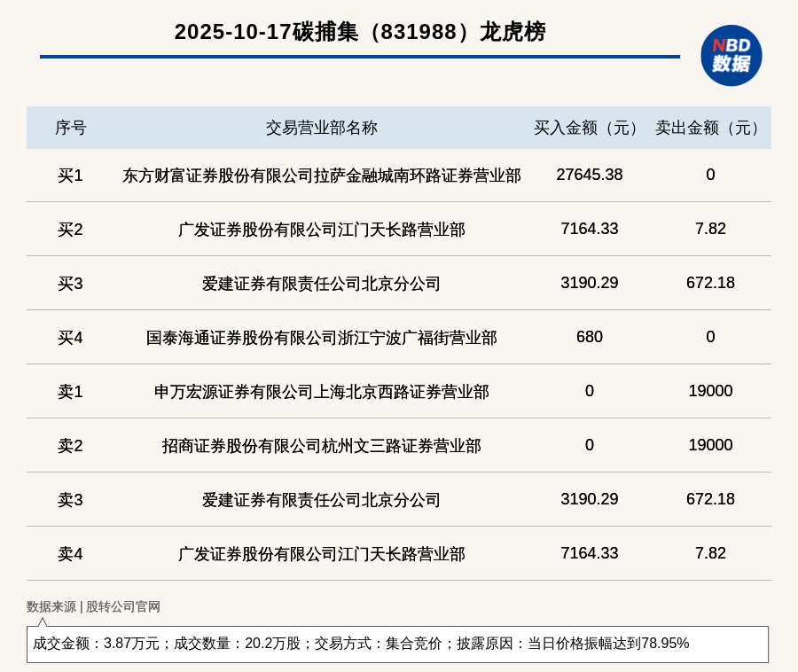Click 广发证券江门天长路 in the 买2 row
The width and height of the screenshot is (798, 672).
point(321,230)
